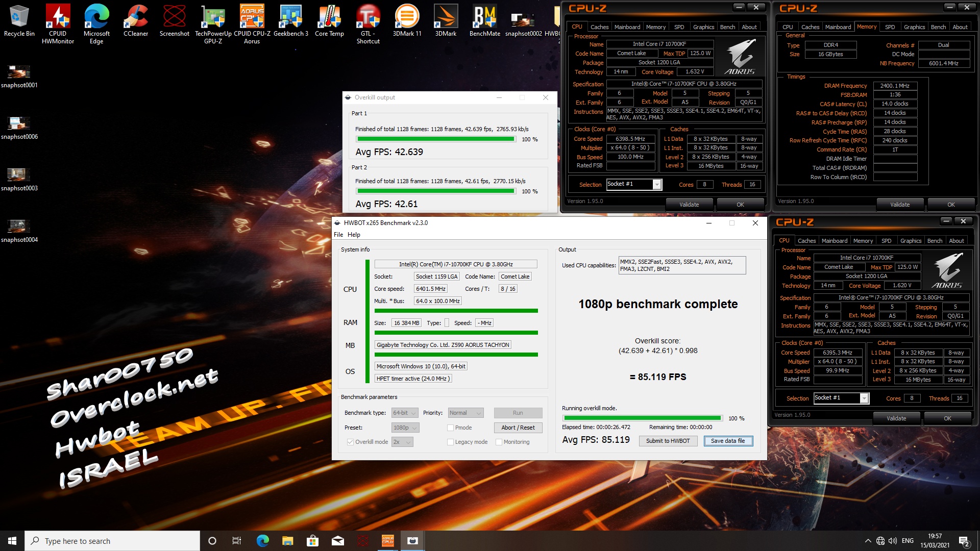The height and width of the screenshot is (551, 980).
Task: Open the Screenshot desktop shortcut
Action: pos(174,21)
